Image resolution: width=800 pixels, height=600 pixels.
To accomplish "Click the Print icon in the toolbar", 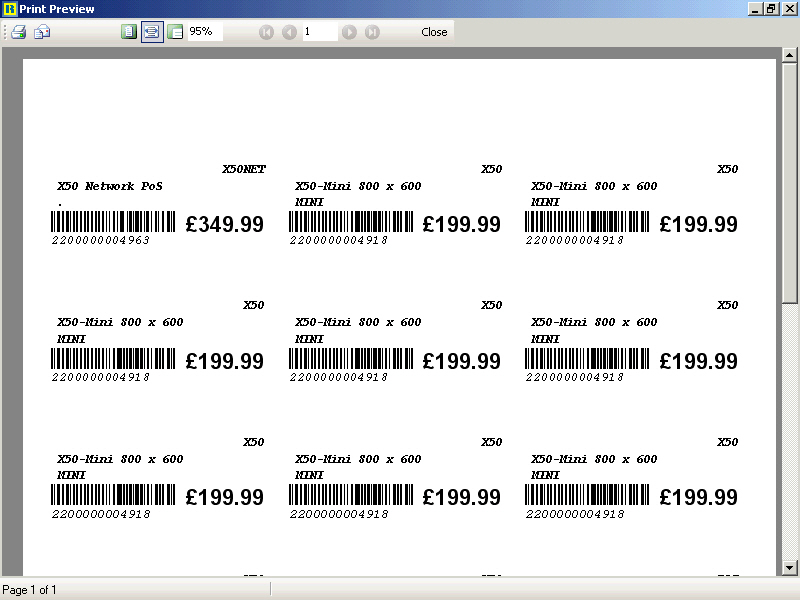I will tap(18, 32).
